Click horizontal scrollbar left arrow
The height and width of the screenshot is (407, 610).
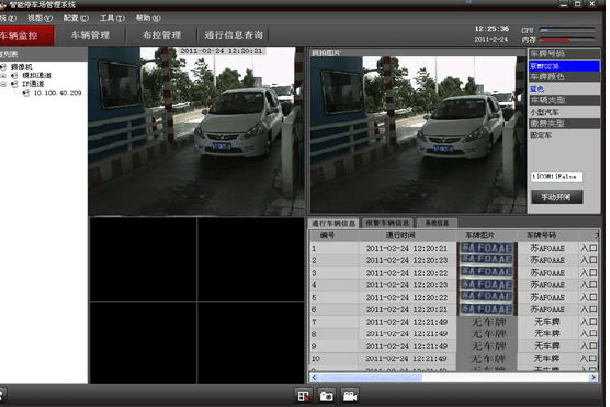click(x=314, y=377)
